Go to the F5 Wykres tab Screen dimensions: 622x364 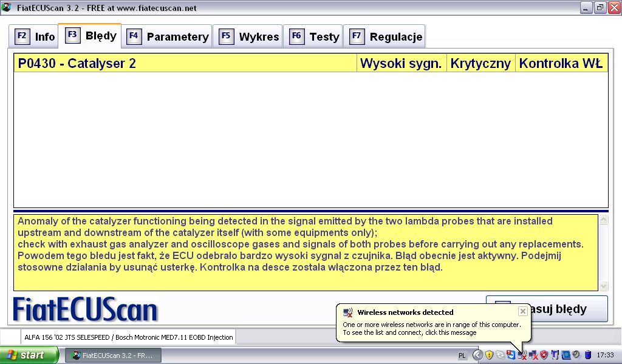(x=248, y=37)
